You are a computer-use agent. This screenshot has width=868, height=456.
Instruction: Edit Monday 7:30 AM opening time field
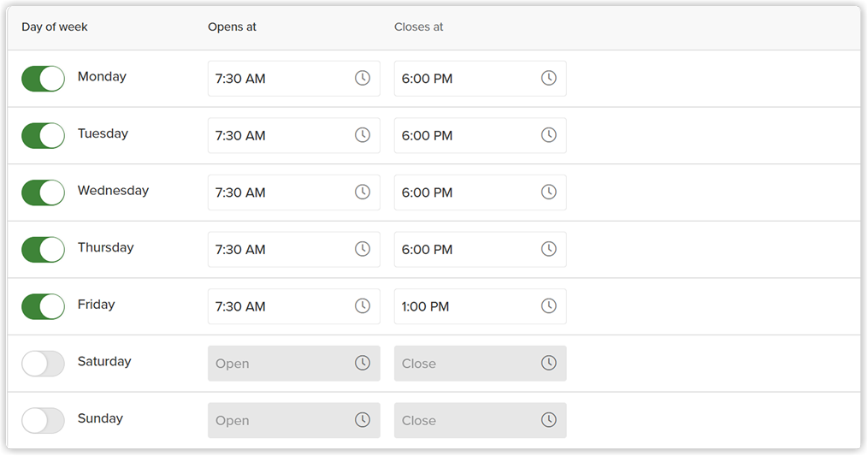294,79
